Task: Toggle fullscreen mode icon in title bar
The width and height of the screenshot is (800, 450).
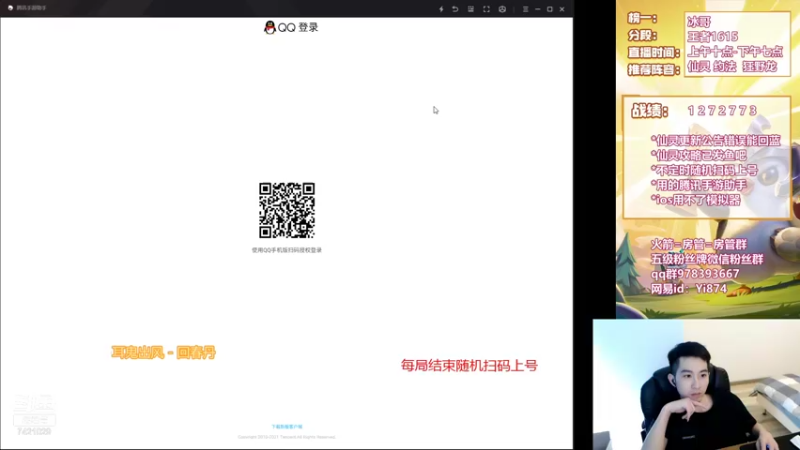Action: pos(486,9)
